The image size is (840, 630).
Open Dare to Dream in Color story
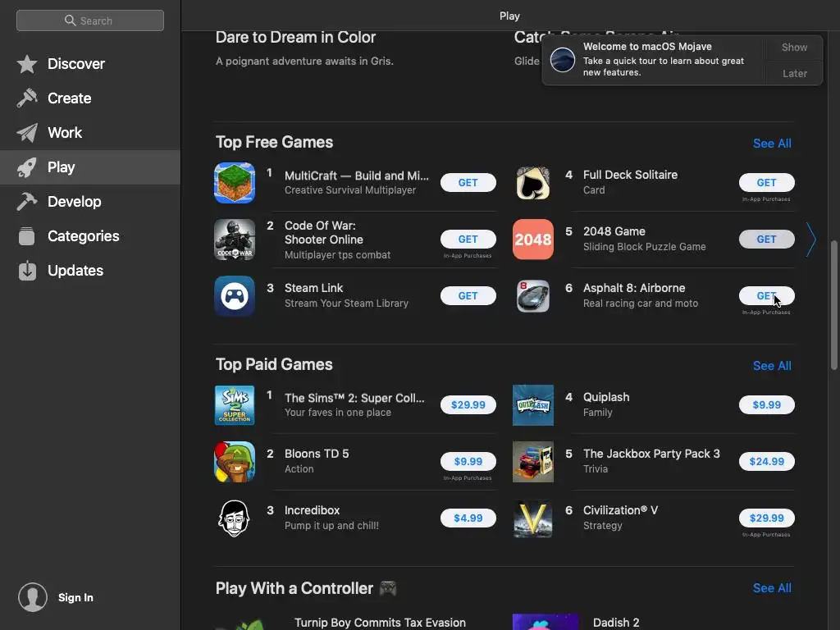295,38
